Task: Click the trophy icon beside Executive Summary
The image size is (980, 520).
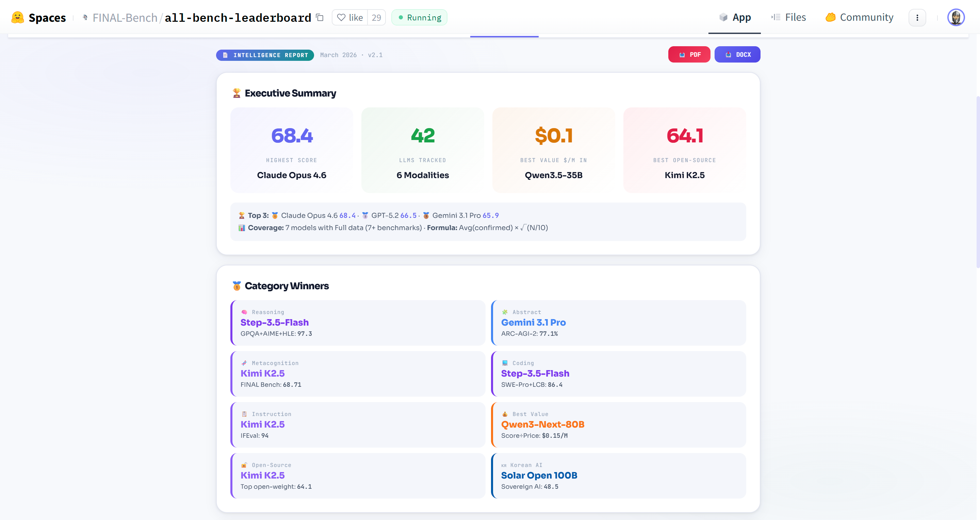Action: pyautogui.click(x=236, y=93)
